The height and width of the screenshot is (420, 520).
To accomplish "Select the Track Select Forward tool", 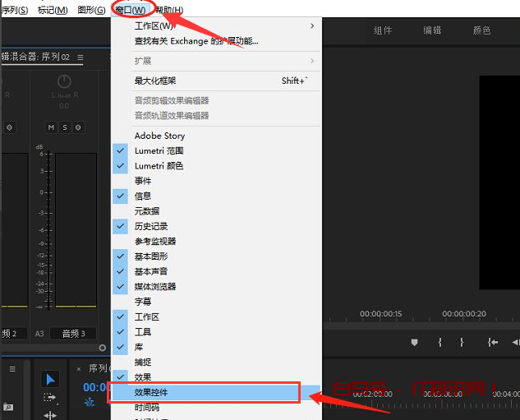I will pos(50,398).
